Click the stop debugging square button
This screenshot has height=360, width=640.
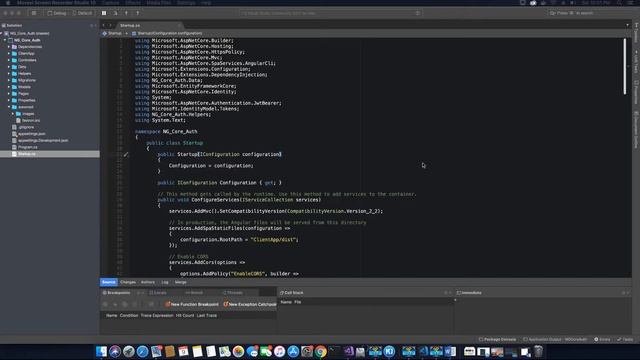[104, 13]
